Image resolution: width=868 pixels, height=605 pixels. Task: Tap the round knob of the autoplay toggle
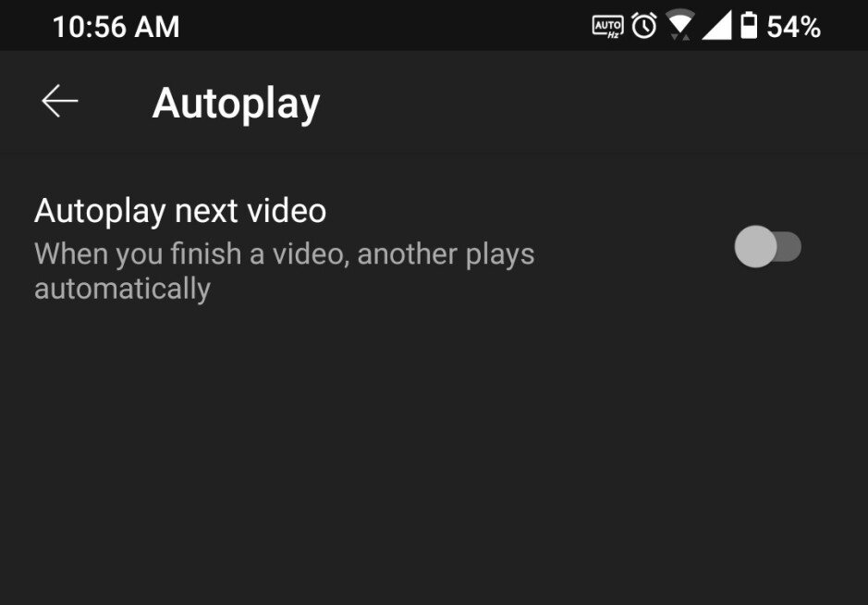tap(755, 247)
